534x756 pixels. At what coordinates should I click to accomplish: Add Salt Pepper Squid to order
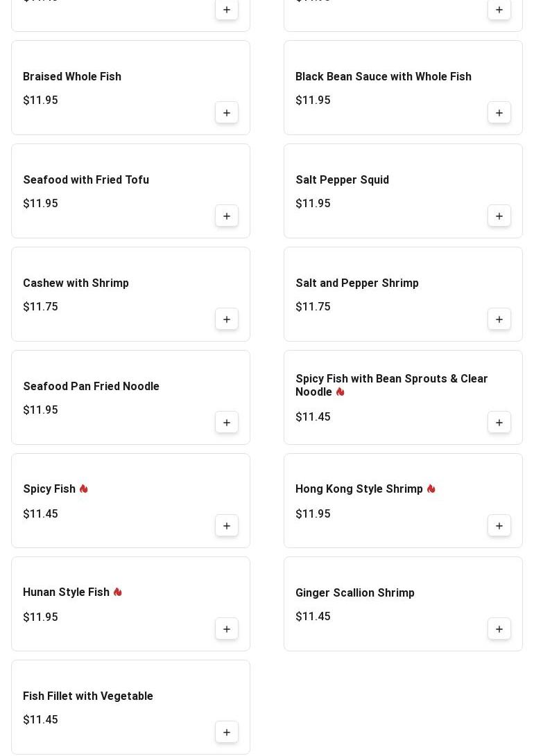(499, 216)
